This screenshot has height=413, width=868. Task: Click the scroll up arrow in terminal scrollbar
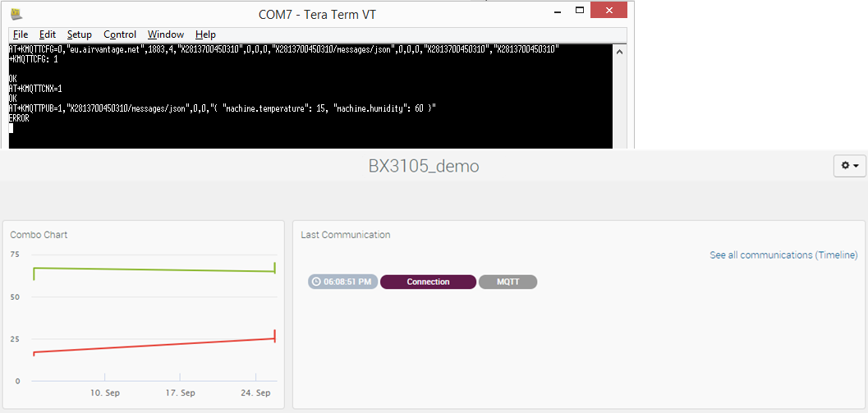point(619,52)
